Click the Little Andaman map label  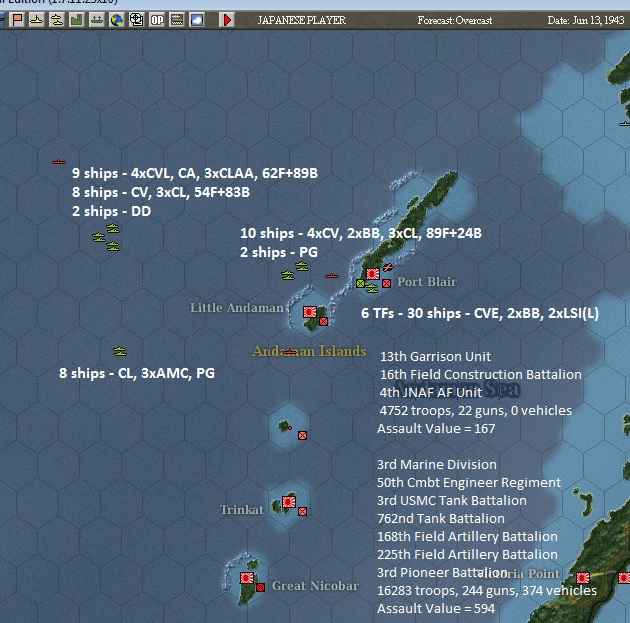pos(237,308)
